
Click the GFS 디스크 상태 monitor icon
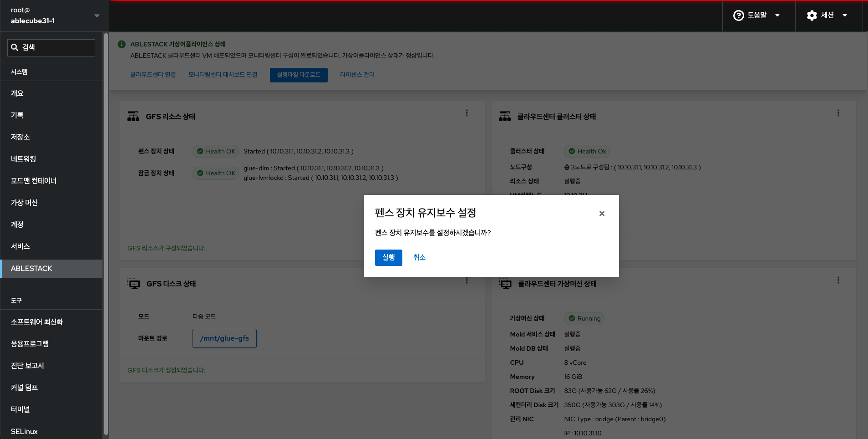click(134, 284)
